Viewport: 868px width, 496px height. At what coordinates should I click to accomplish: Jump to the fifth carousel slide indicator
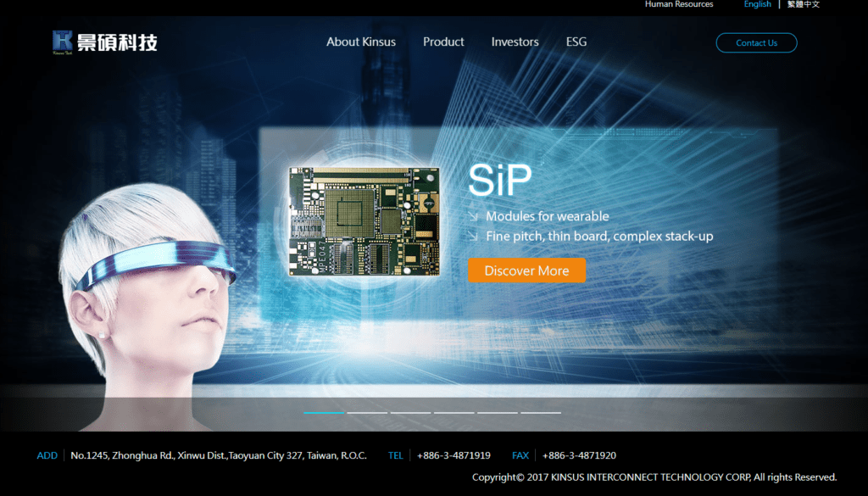pyautogui.click(x=497, y=412)
